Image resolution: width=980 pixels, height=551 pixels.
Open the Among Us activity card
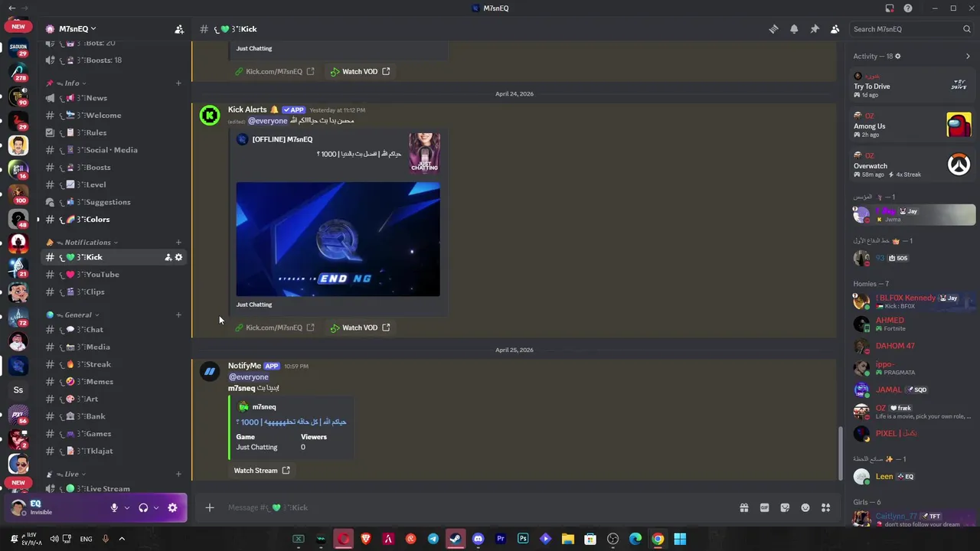tap(913, 125)
